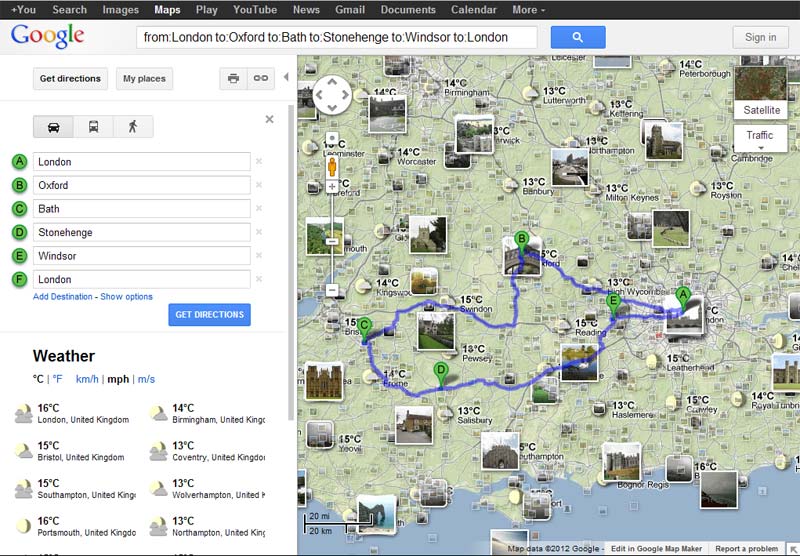Open Gmail from the top navigation bar

point(349,10)
